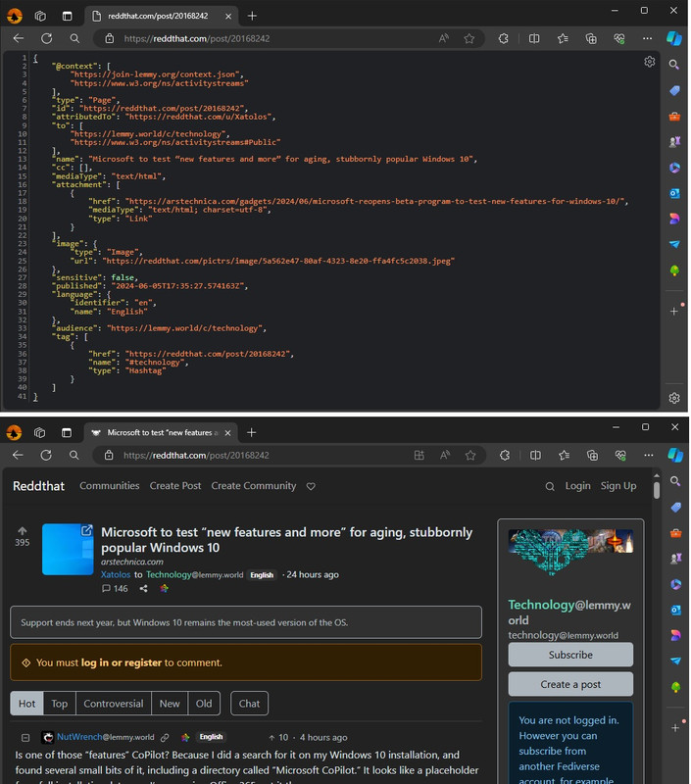
Task: Refresh the Reddthat page in bottom window
Action: [x=46, y=455]
